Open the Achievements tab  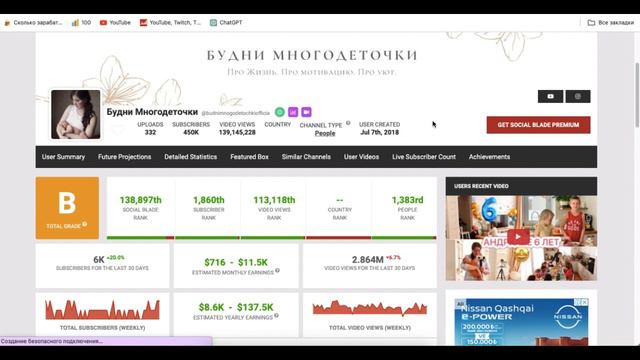pos(489,157)
